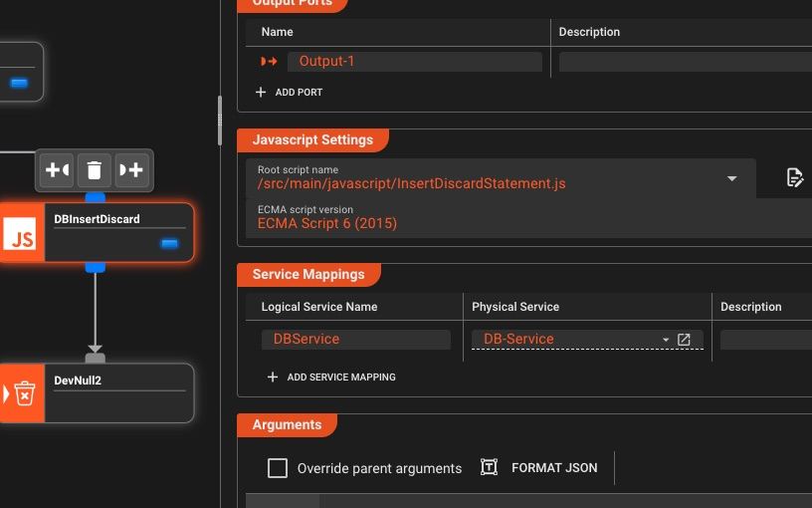The image size is (812, 508).
Task: Click the panel splitter handle
Action: pos(220,121)
